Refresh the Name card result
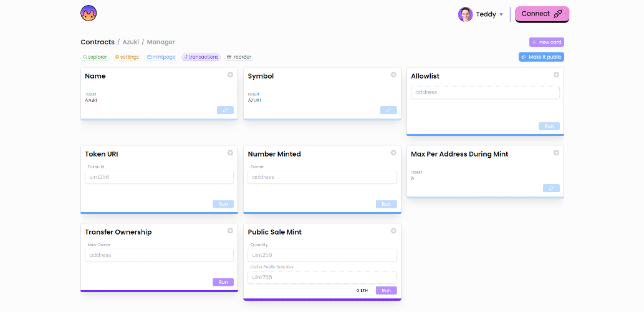The width and height of the screenshot is (644, 312). tap(225, 110)
